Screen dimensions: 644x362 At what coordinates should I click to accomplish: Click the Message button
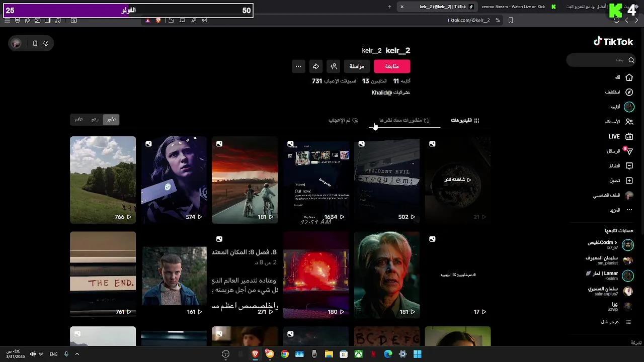point(357,66)
